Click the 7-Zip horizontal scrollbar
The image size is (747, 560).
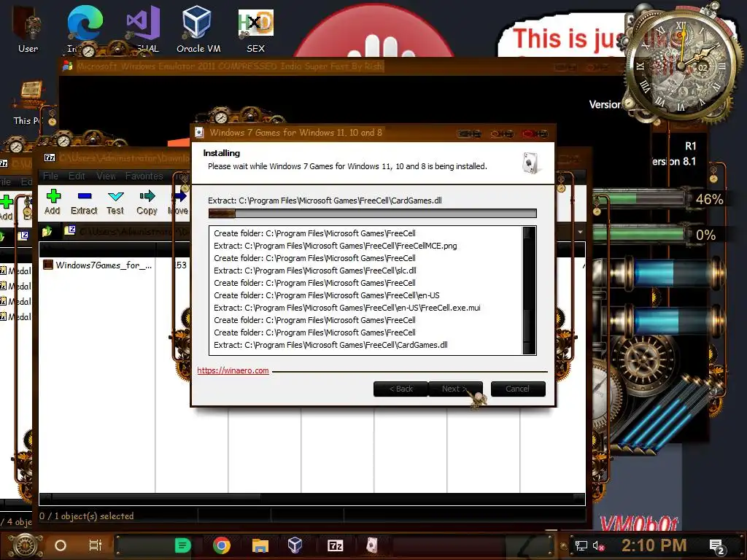click(312, 498)
